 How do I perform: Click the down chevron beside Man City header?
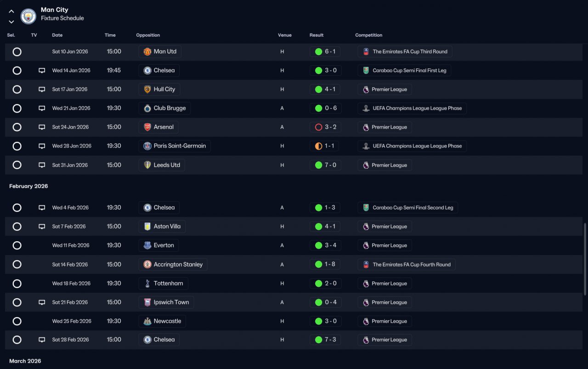[x=11, y=22]
